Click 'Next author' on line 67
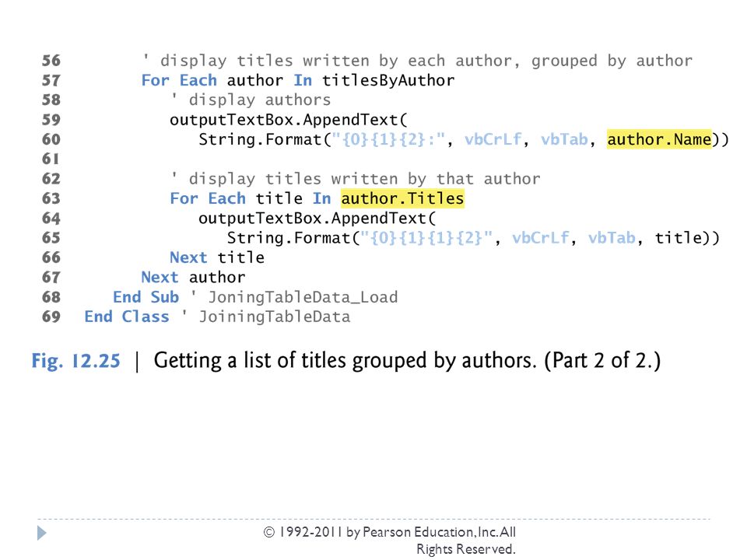Viewport: 747px width, 560px height. (194, 277)
